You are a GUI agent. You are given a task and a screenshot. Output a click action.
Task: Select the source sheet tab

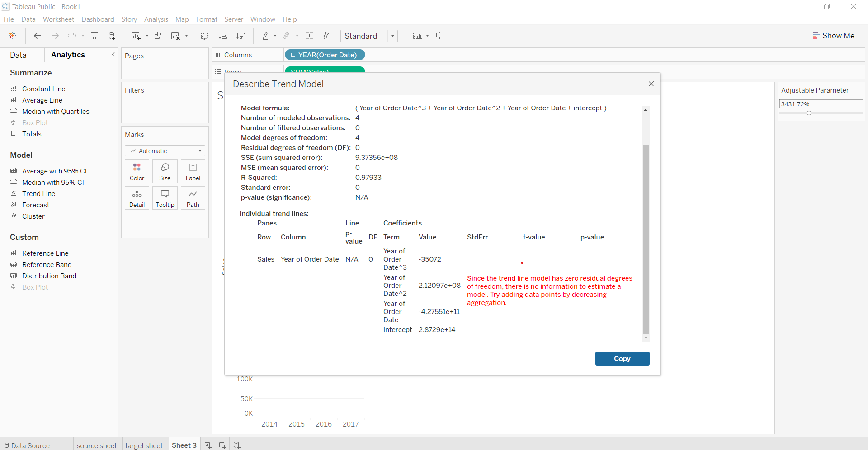(x=97, y=445)
